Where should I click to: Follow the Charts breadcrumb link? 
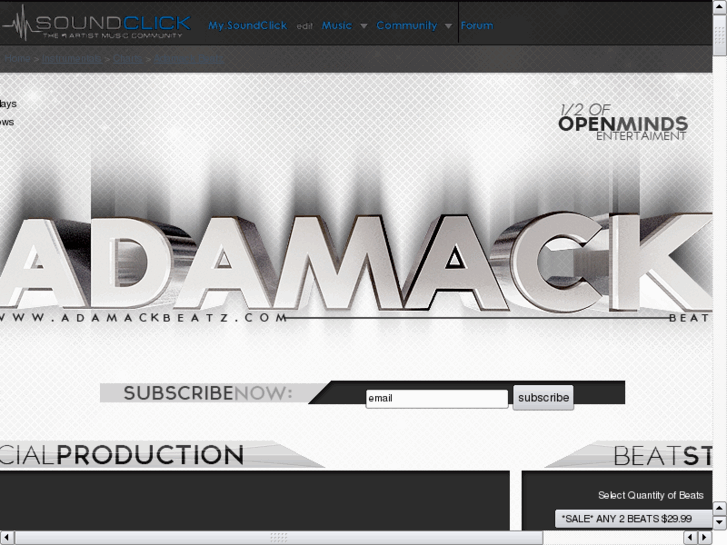click(127, 58)
